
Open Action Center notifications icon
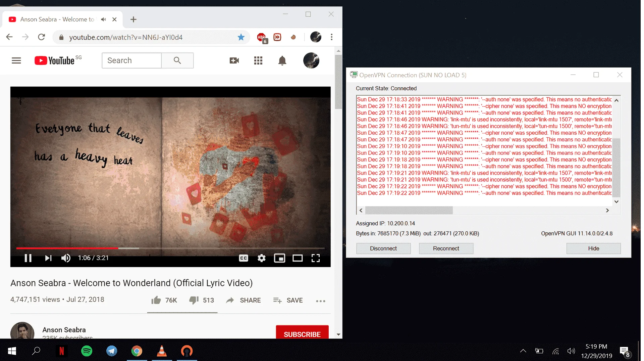click(626, 352)
